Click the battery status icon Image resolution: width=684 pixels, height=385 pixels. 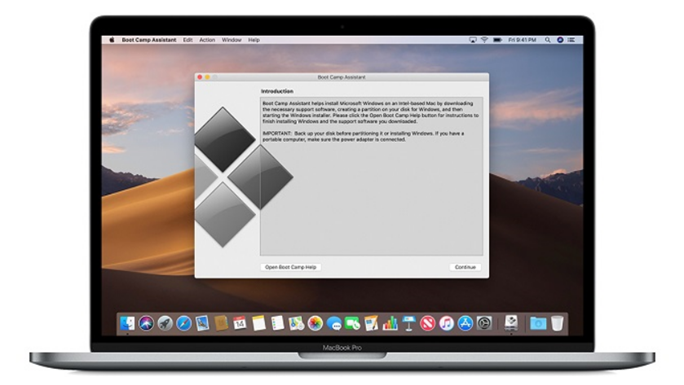(x=497, y=40)
